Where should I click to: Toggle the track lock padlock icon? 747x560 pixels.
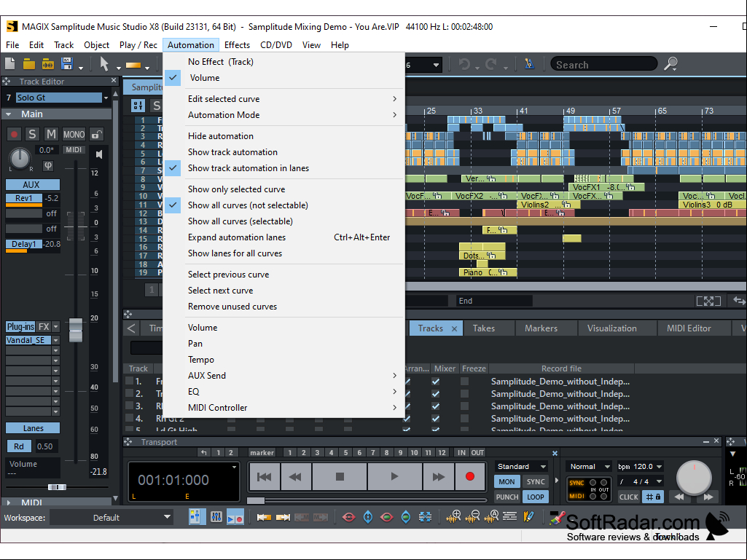[96, 134]
